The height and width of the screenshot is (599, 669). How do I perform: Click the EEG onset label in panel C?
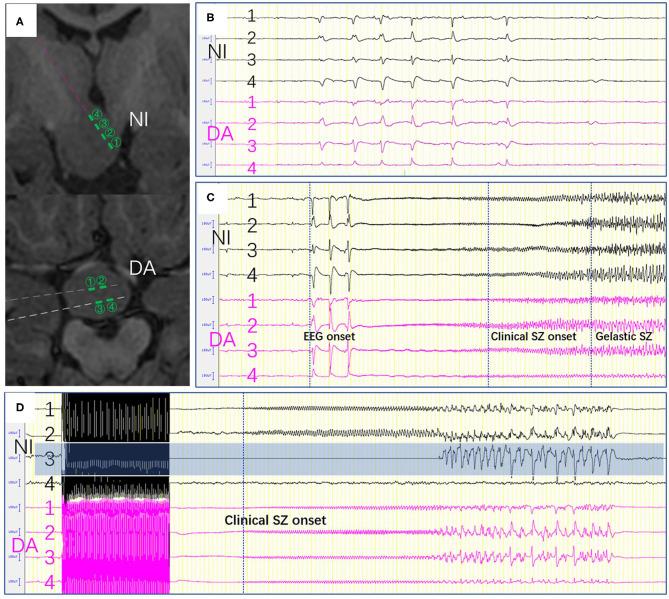click(330, 366)
